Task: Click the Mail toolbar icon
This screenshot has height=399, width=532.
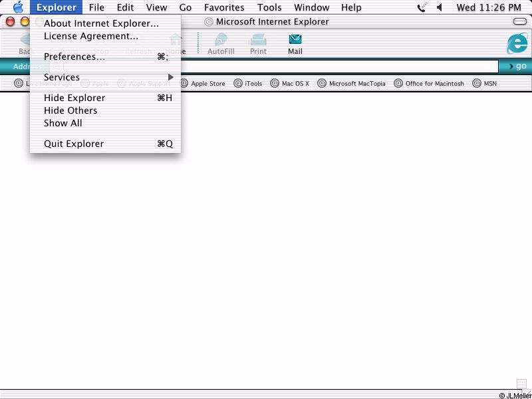Action: [x=295, y=44]
